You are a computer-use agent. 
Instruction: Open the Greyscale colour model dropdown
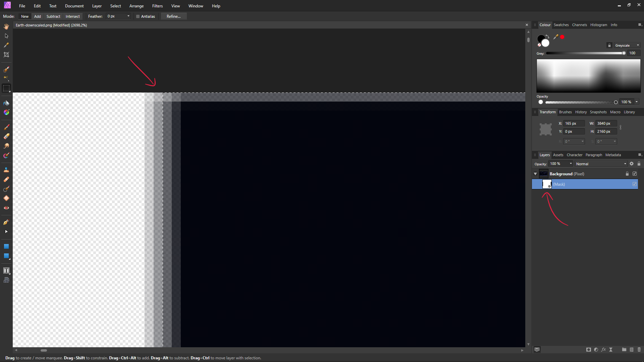[627, 45]
